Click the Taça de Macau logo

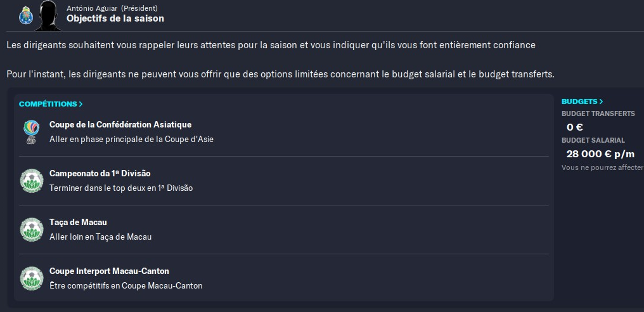pos(31,230)
